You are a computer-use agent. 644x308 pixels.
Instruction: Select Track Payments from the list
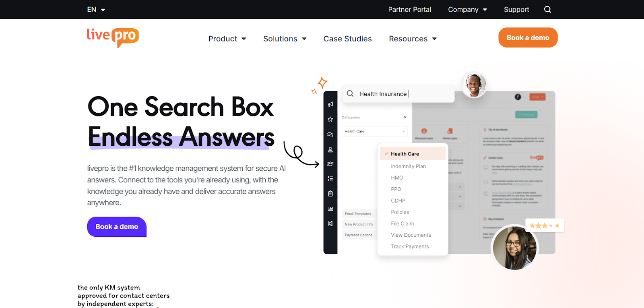coord(410,246)
